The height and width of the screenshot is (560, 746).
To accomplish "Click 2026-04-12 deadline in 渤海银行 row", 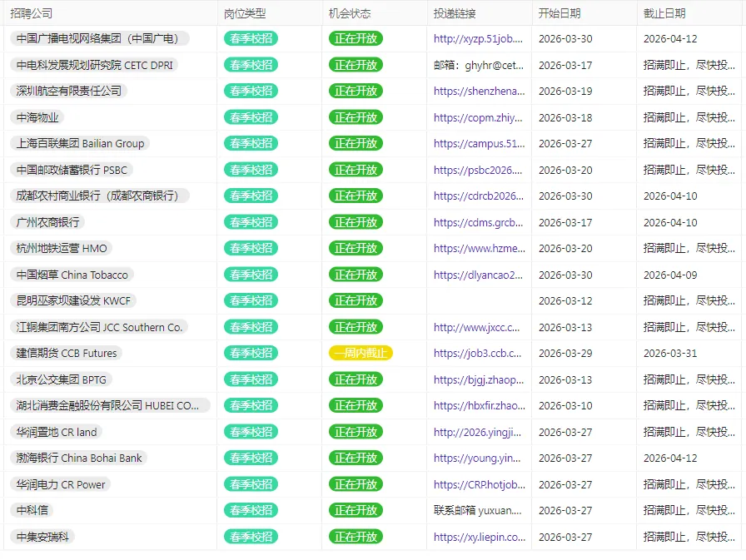I will pos(670,458).
